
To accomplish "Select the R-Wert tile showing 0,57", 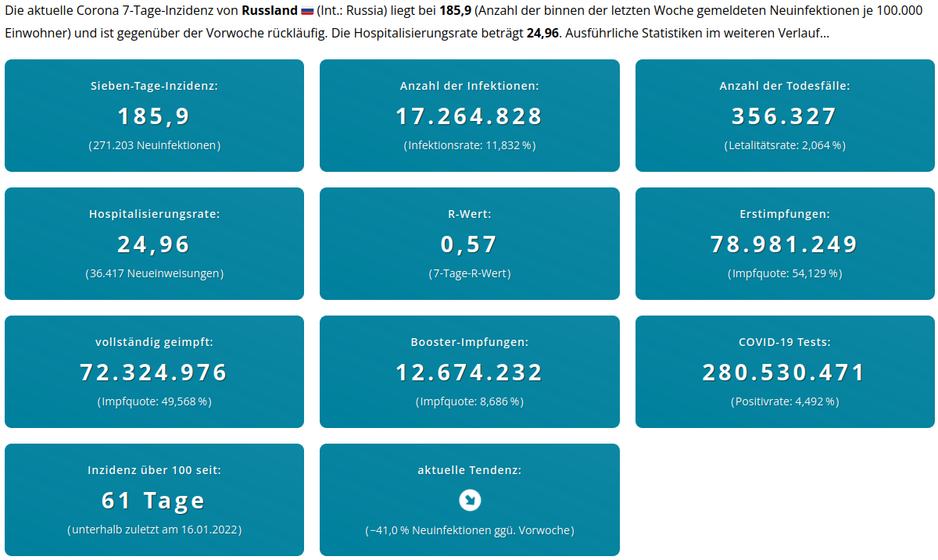I will pos(469,244).
